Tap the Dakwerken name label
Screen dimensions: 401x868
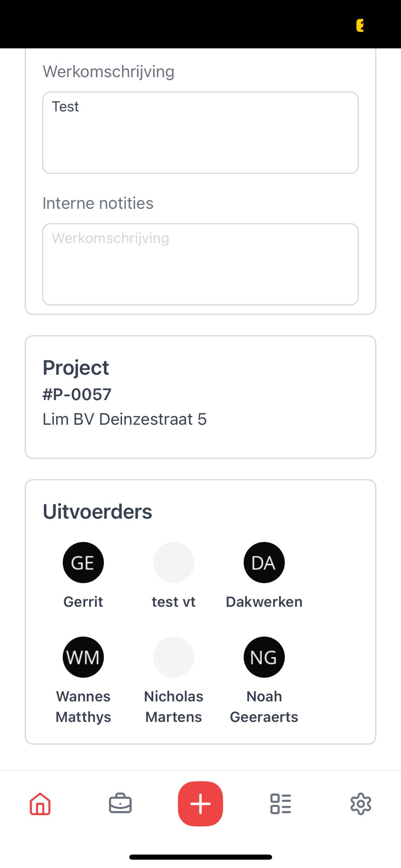click(x=264, y=602)
